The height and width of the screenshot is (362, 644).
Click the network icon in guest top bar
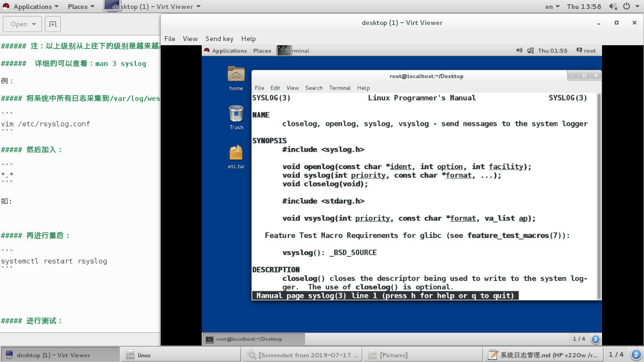[x=530, y=50]
